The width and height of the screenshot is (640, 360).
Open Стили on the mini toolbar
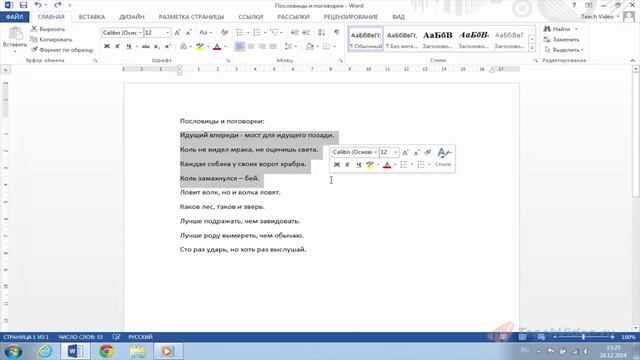[443, 158]
